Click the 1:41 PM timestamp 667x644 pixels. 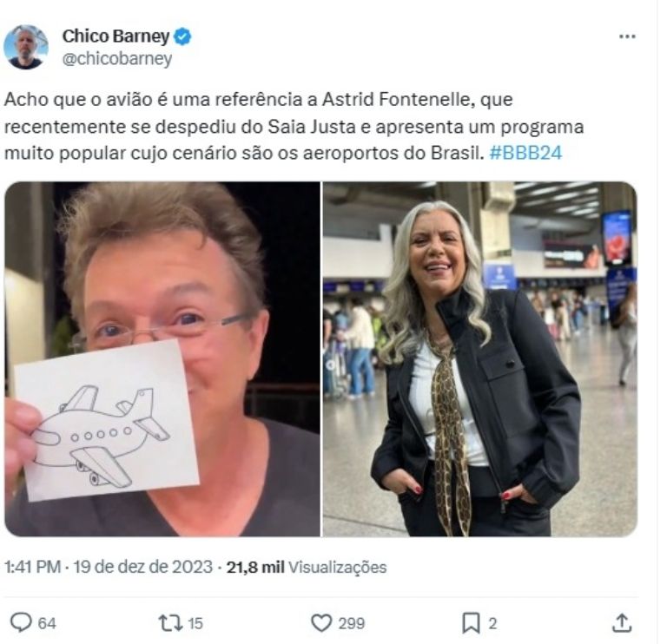(33, 567)
